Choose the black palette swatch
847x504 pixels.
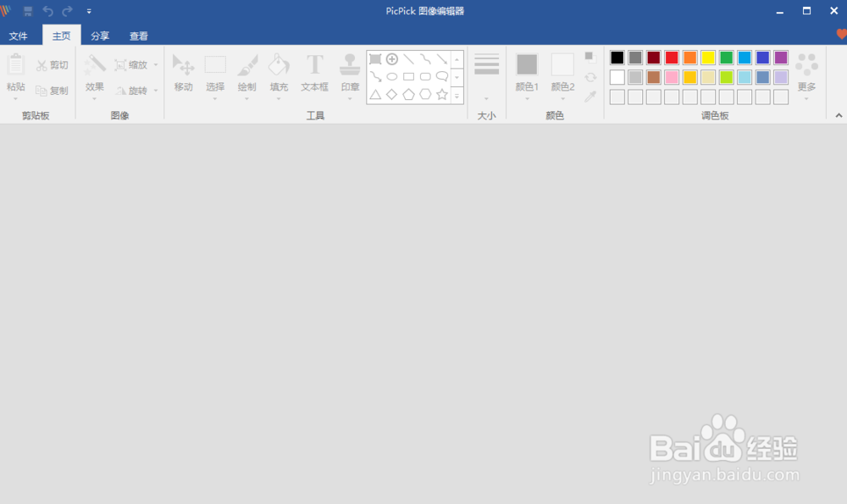(x=617, y=58)
